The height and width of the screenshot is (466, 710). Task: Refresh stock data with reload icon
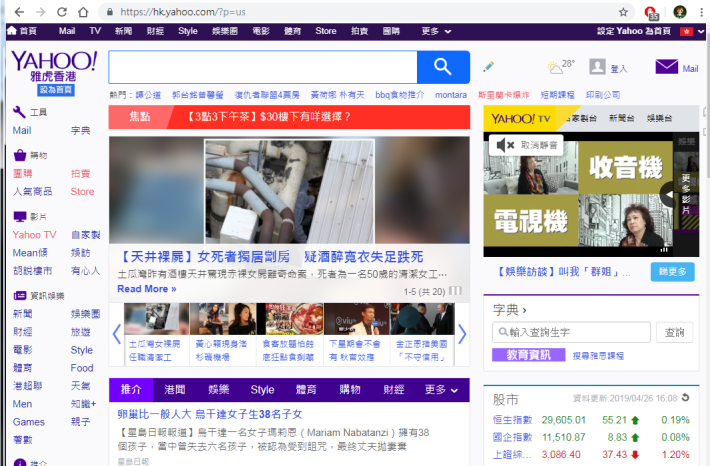pyautogui.click(x=686, y=397)
